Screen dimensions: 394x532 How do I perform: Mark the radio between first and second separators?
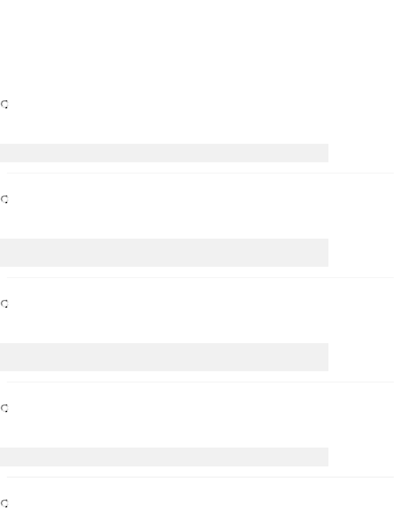tap(5, 199)
